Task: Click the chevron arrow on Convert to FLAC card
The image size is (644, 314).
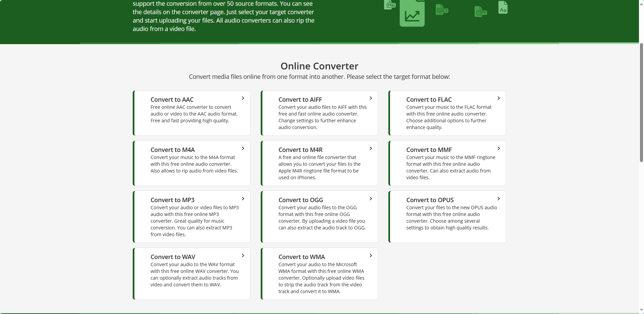Action: [x=498, y=98]
